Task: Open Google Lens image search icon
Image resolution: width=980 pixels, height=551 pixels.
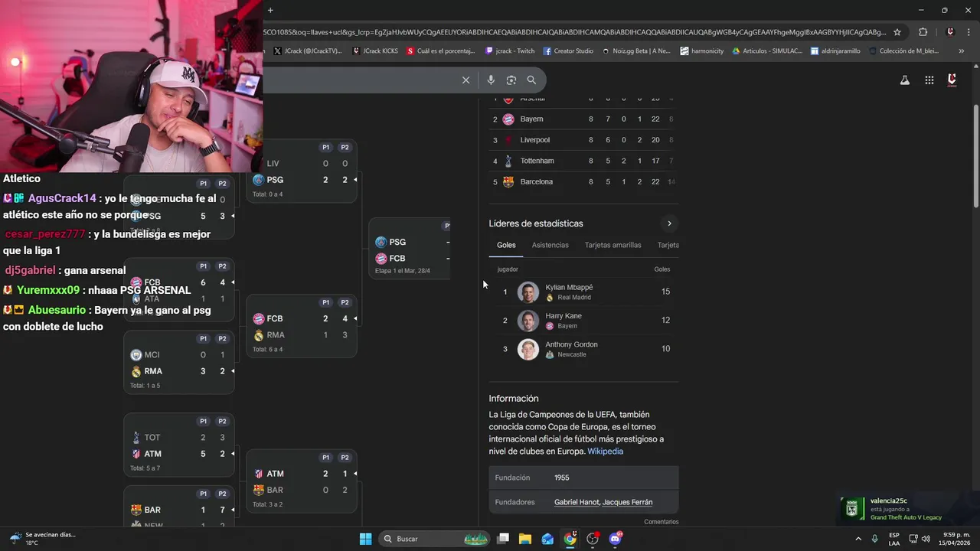Action: point(511,80)
